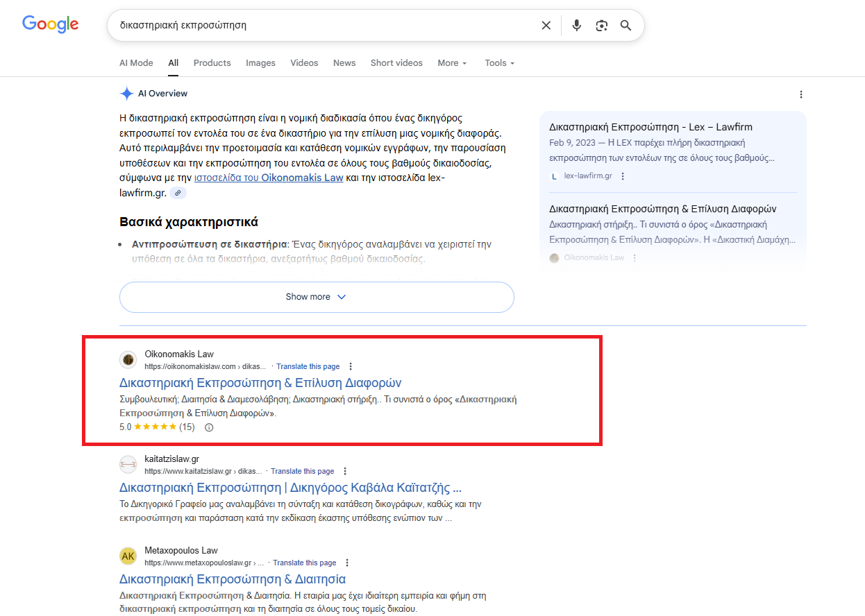This screenshot has height=616, width=865.
Task: Open the Tools dropdown
Action: tap(499, 63)
